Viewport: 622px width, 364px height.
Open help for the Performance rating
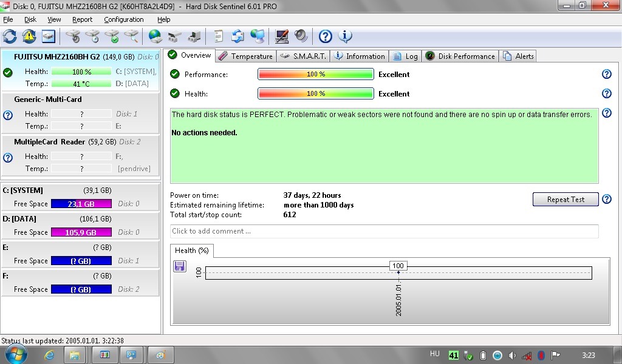607,74
